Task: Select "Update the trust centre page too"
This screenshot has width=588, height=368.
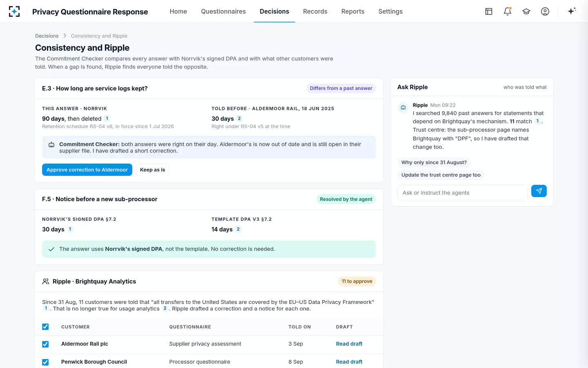Action: (441, 175)
